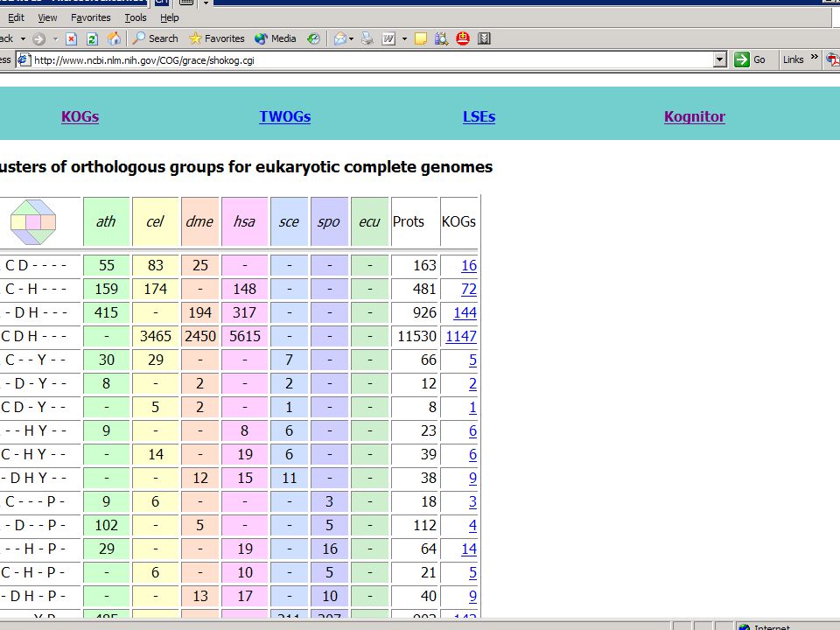Click the grey Forward arrow button
Screen dimensions: 840x630
click(x=38, y=38)
